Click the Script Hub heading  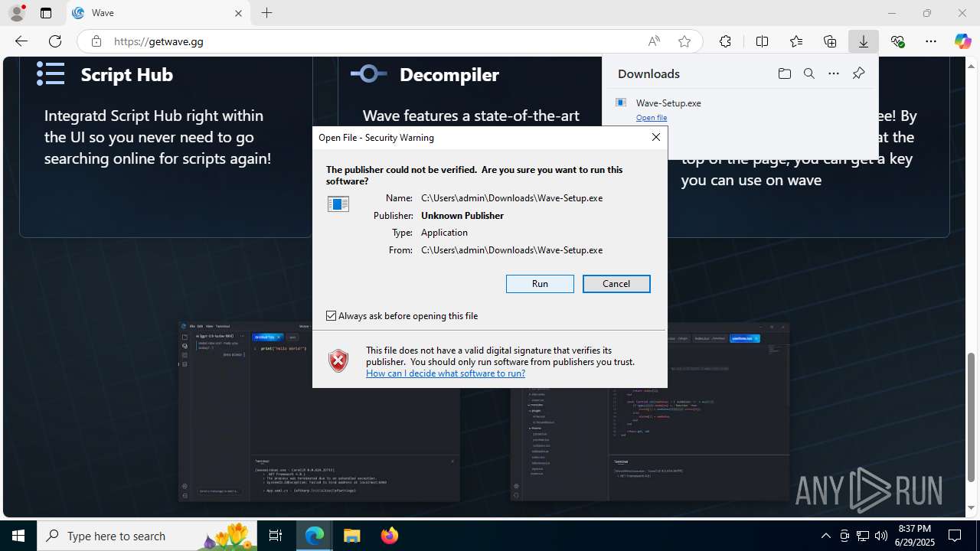tap(127, 74)
